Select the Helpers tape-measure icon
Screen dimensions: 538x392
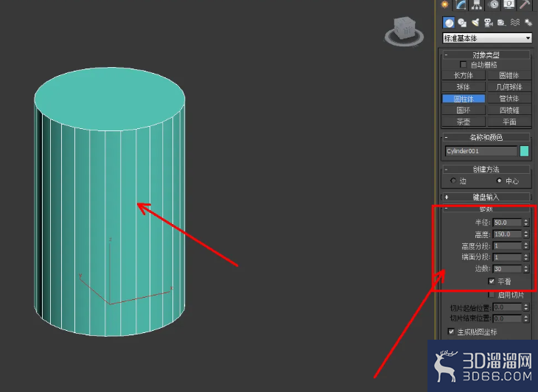click(x=502, y=23)
